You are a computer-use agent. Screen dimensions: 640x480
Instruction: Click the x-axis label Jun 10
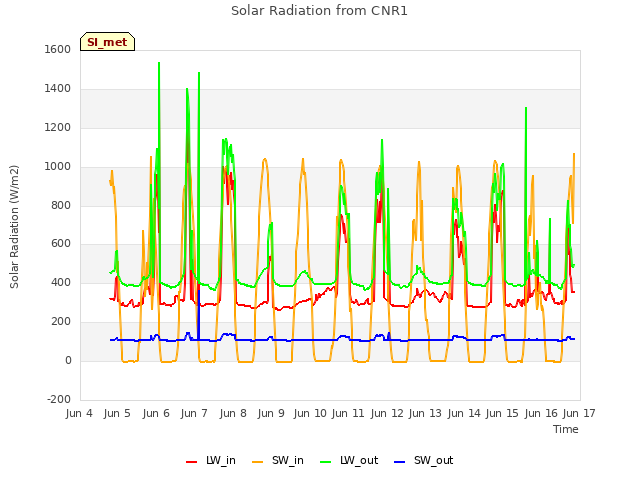point(310,413)
